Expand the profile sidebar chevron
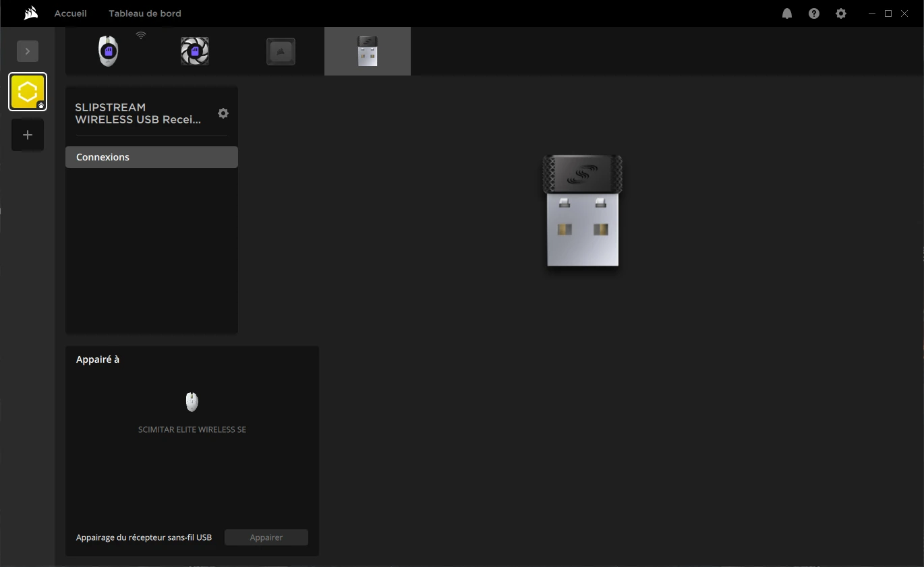Viewport: 924px width, 567px height. click(28, 51)
